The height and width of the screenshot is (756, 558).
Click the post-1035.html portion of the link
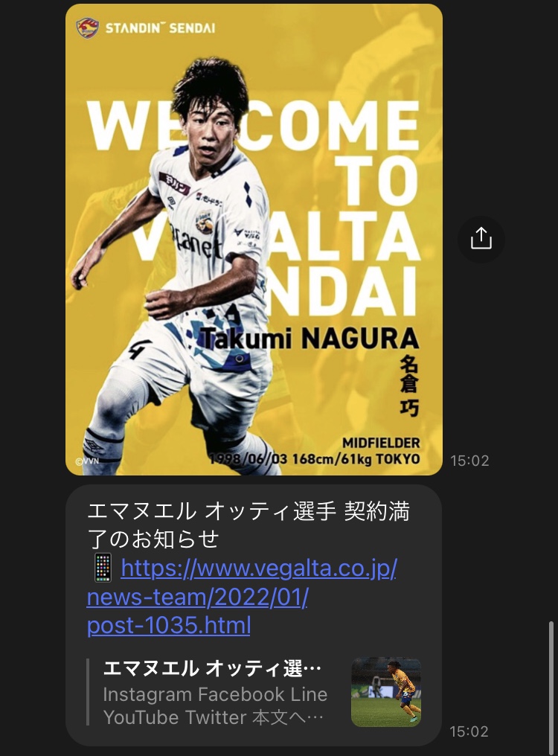click(x=169, y=625)
